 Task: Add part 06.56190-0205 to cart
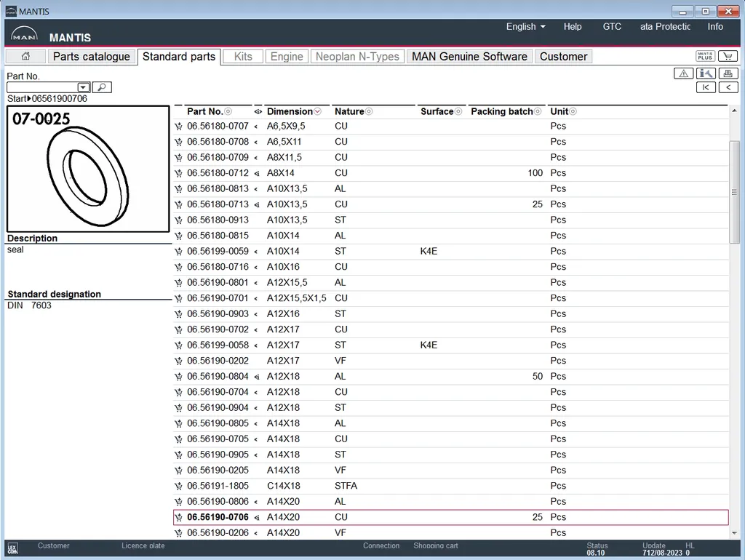click(x=179, y=471)
